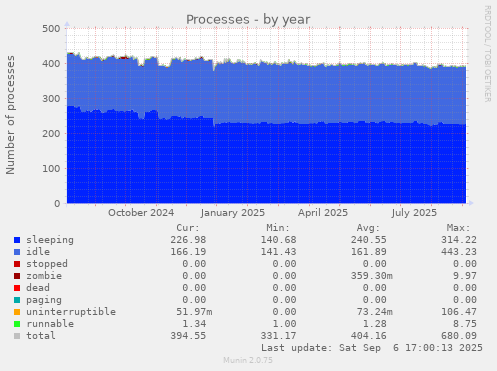Click the paging legend color swatch
The width and height of the screenshot is (497, 371).
(17, 300)
